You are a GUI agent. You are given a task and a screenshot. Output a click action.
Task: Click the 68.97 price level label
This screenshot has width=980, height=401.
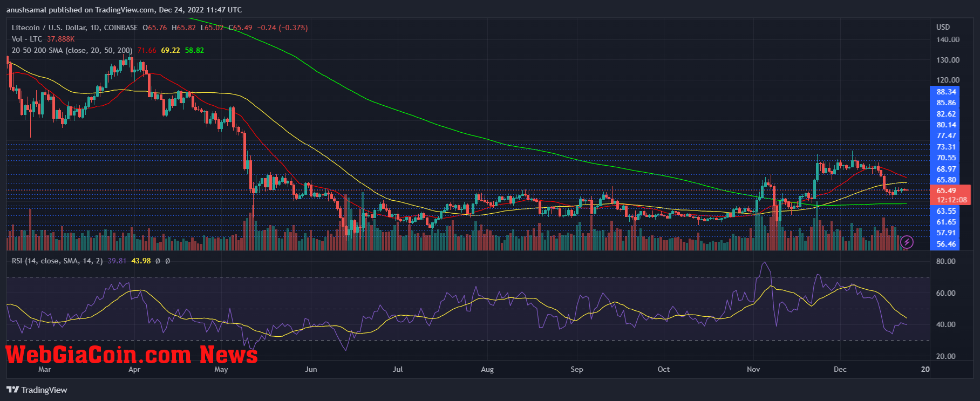point(946,169)
